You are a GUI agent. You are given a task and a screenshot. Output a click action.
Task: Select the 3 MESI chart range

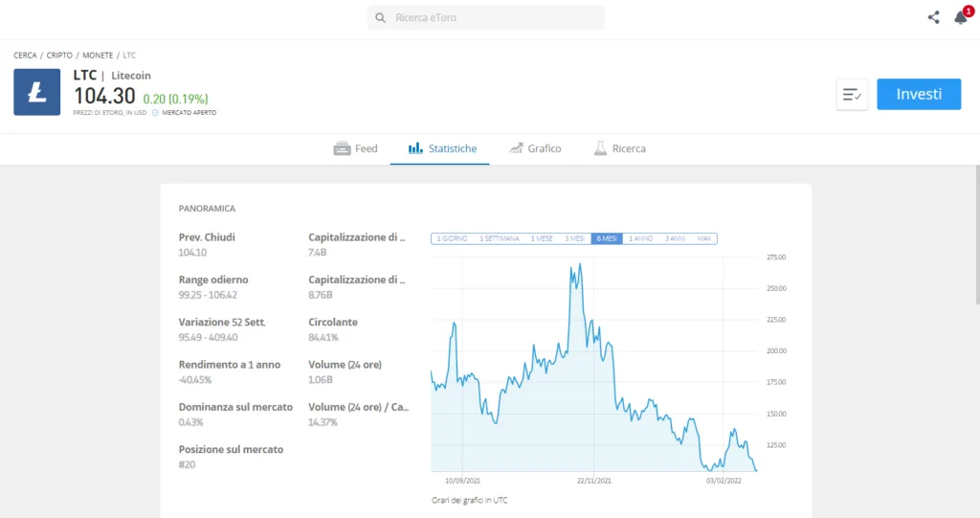[x=574, y=238]
